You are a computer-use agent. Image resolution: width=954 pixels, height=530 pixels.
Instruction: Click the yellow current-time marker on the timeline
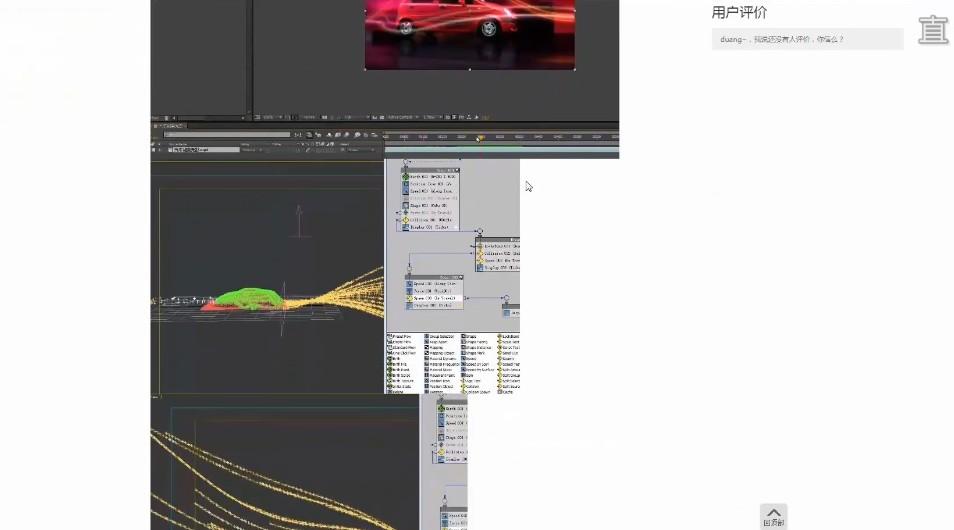point(480,138)
